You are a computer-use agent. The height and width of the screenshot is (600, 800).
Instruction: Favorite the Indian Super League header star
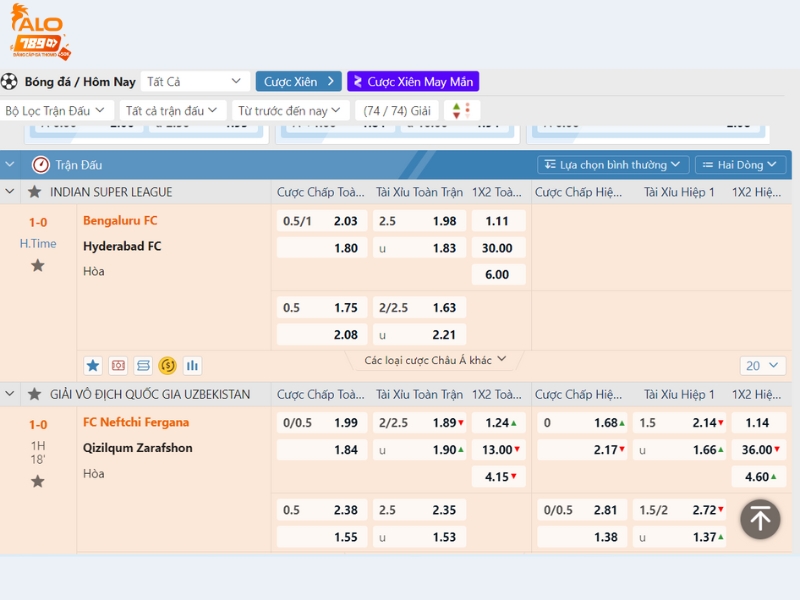(x=34, y=192)
